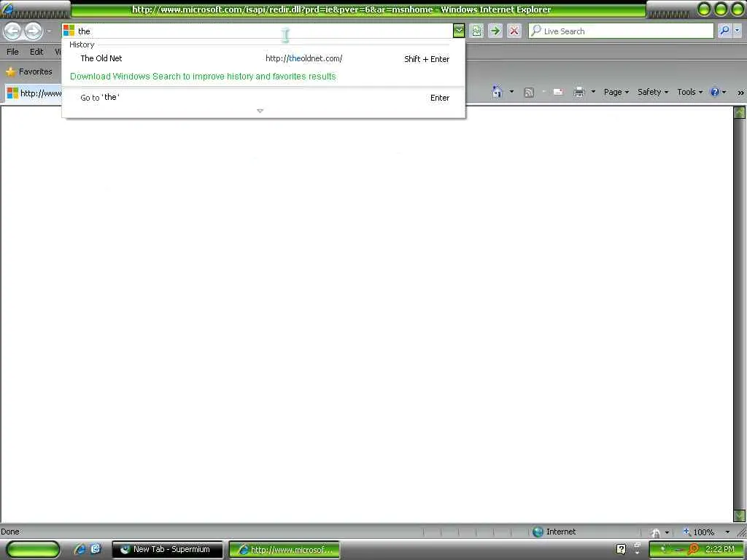Click the taskbar help question mark icon
Viewport: 747px width, 560px height.
click(622, 550)
